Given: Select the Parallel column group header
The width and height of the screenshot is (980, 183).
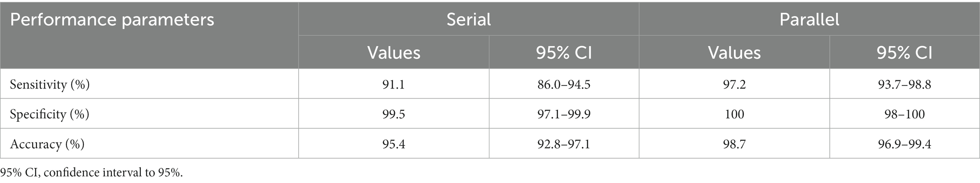Looking at the screenshot, I should 809,19.
